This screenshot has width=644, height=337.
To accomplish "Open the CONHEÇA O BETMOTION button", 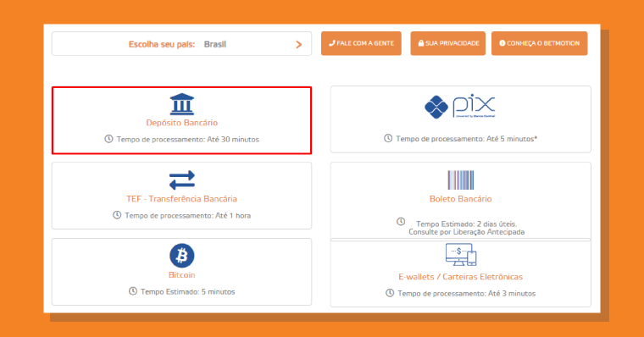I will 539,43.
